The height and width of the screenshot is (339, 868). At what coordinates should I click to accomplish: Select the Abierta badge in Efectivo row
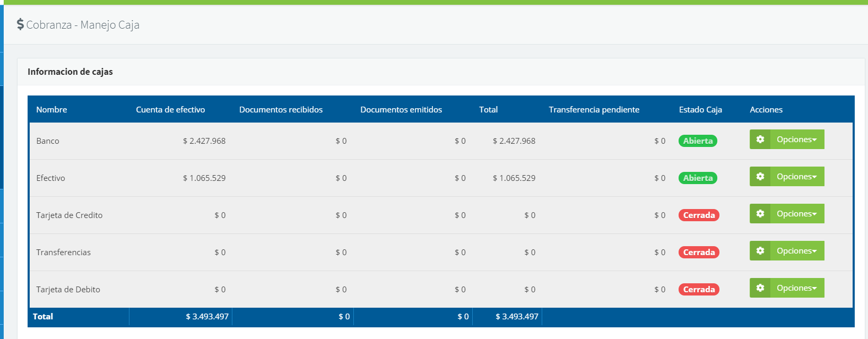[x=698, y=178]
